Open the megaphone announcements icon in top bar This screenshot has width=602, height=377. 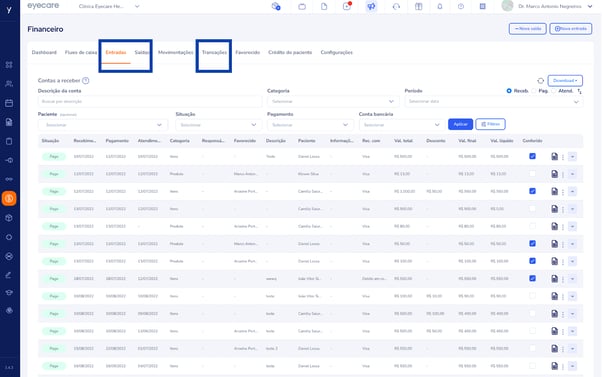click(371, 7)
